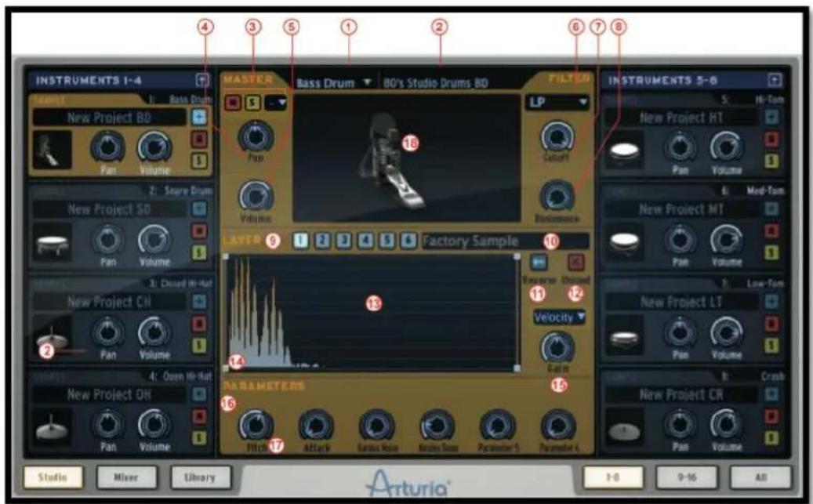Select the Low-Tom drum image
The height and width of the screenshot is (504, 813).
625,335
